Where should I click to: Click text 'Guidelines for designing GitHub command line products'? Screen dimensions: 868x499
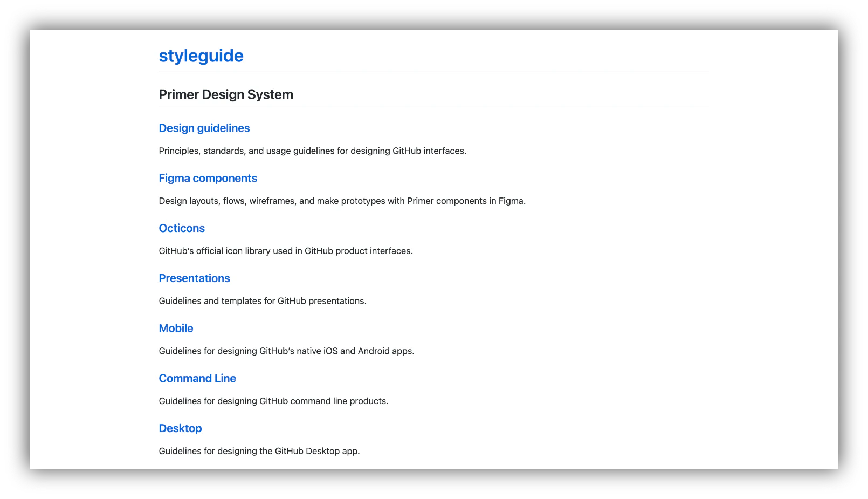pos(273,401)
